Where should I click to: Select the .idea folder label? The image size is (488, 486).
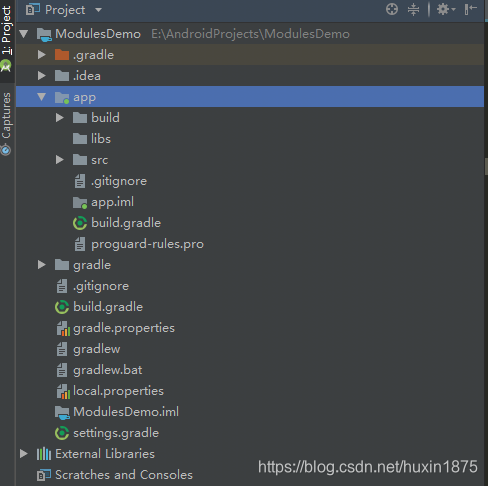pos(87,76)
